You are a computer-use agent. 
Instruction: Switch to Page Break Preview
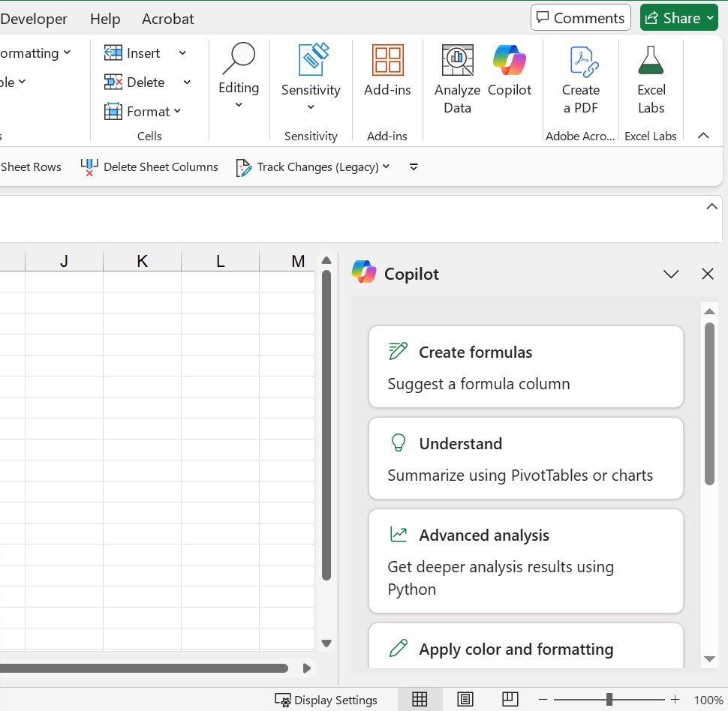coord(510,700)
